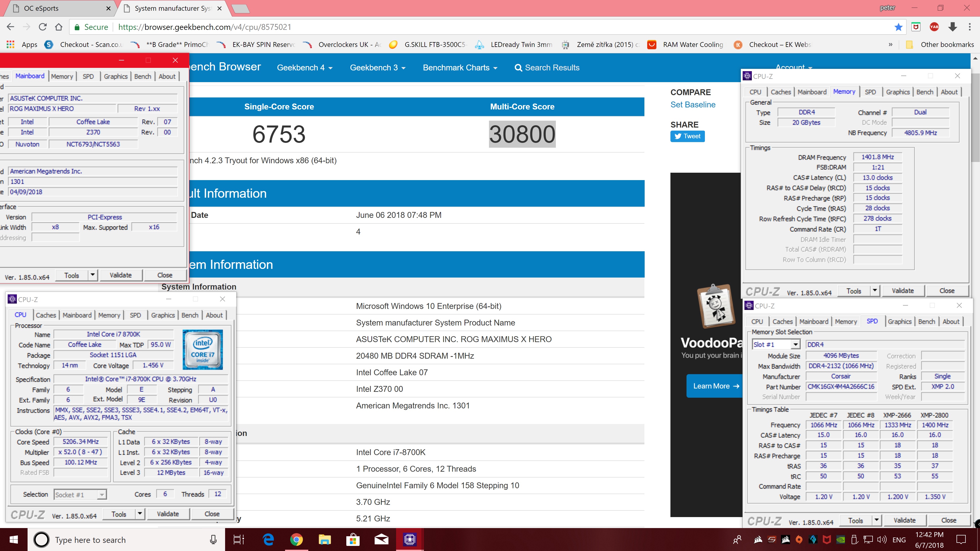Select the Bench tab in CPU-Z Memory window
This screenshot has height=551, width=980.
pos(924,92)
